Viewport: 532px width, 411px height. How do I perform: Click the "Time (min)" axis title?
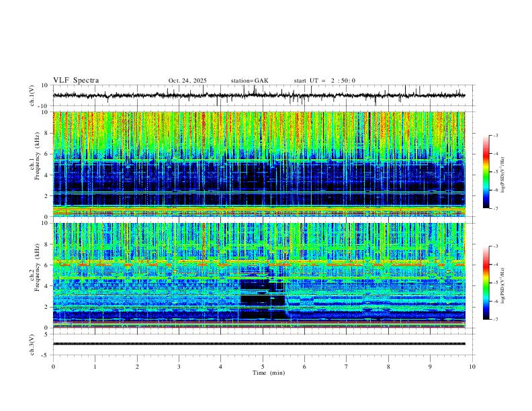(269, 373)
